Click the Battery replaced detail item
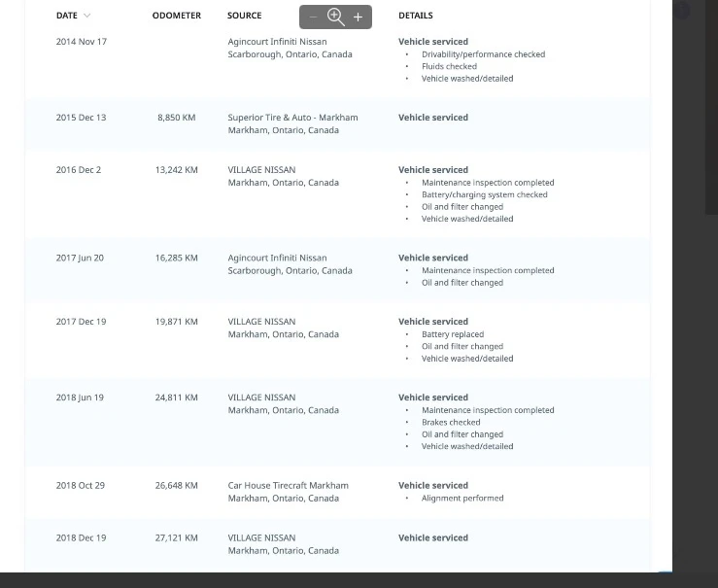The height and width of the screenshot is (588, 718). [452, 334]
